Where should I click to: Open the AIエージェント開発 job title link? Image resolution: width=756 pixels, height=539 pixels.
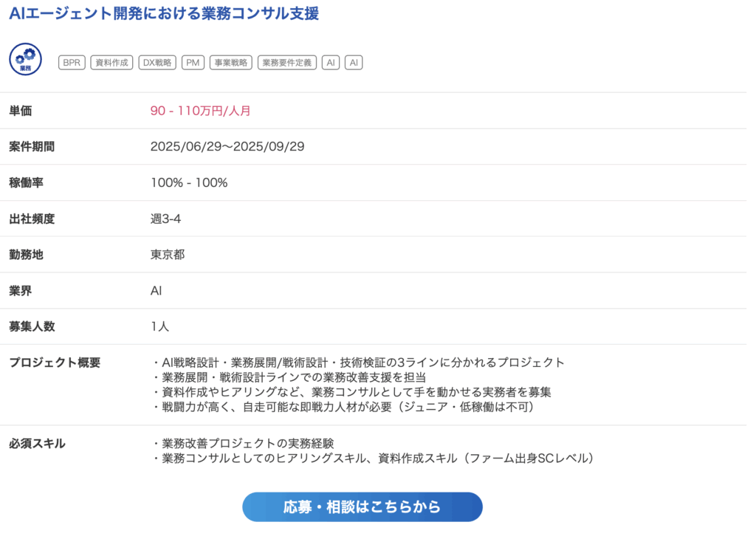(164, 13)
